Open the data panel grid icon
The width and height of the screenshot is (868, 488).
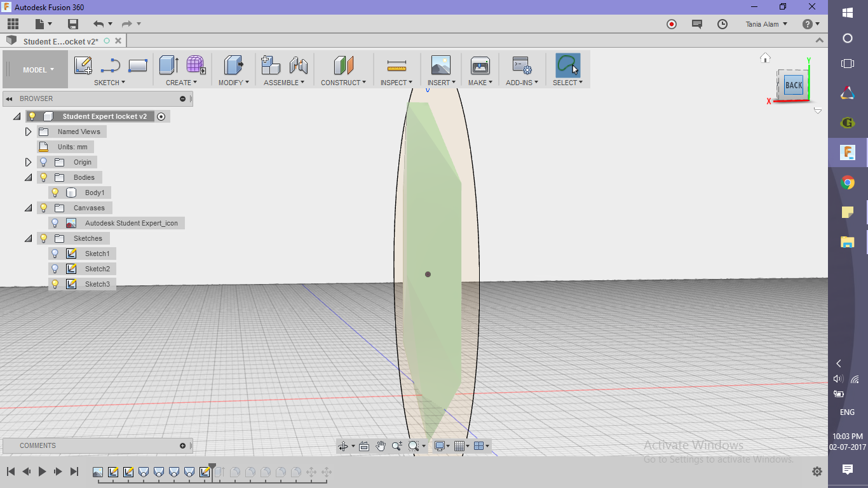click(13, 24)
